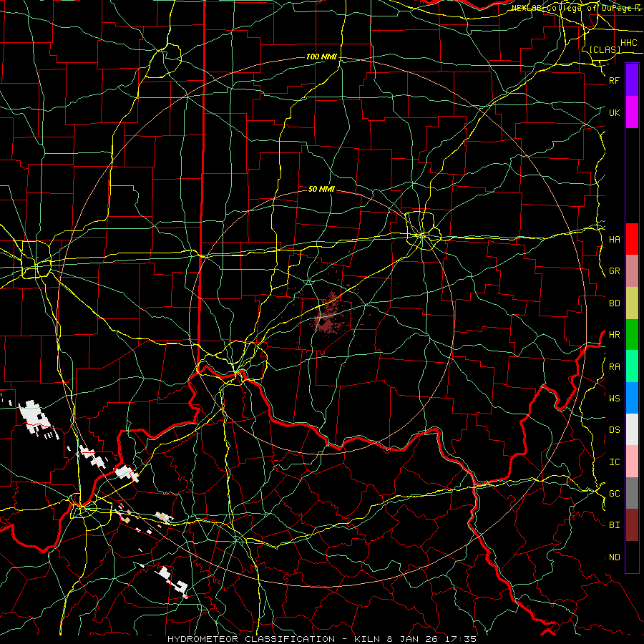This screenshot has width=644, height=644.
Task: Pick the light pink IC legend swatch
Action: tap(632, 462)
